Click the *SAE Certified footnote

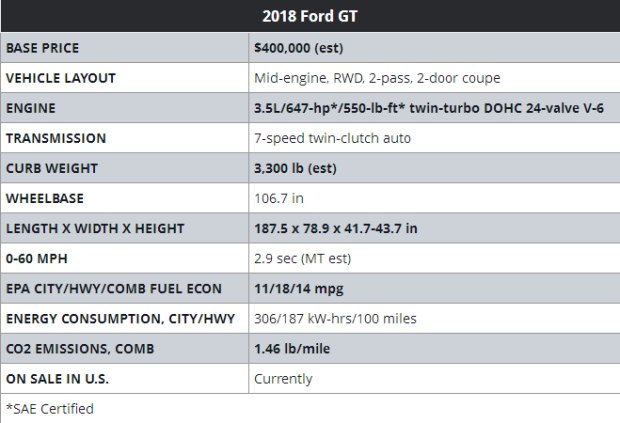[50, 408]
